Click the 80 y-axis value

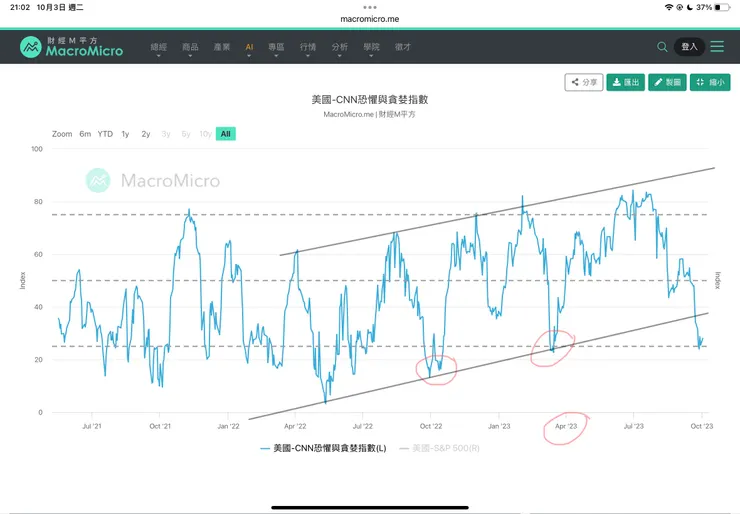point(38,202)
